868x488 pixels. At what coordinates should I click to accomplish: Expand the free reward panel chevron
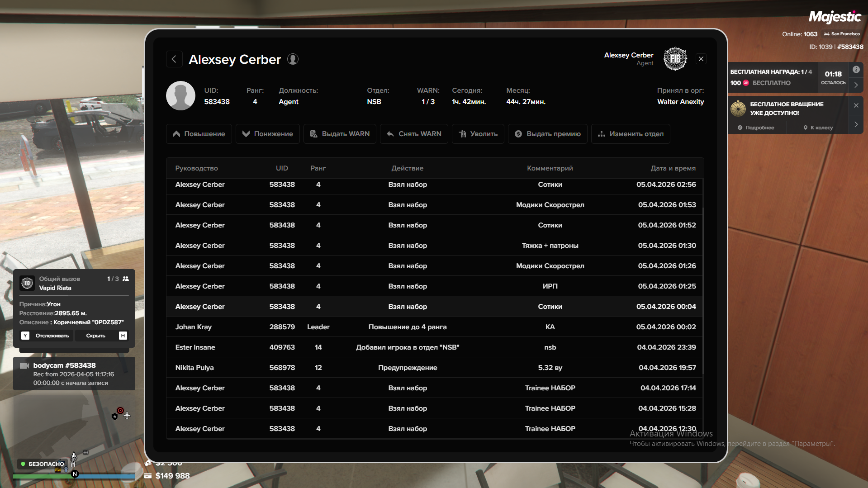pyautogui.click(x=856, y=85)
